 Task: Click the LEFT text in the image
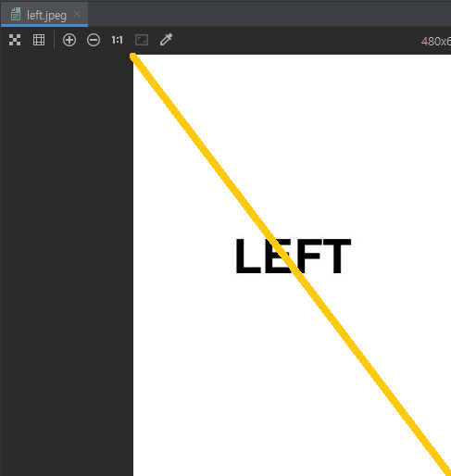[x=293, y=257]
